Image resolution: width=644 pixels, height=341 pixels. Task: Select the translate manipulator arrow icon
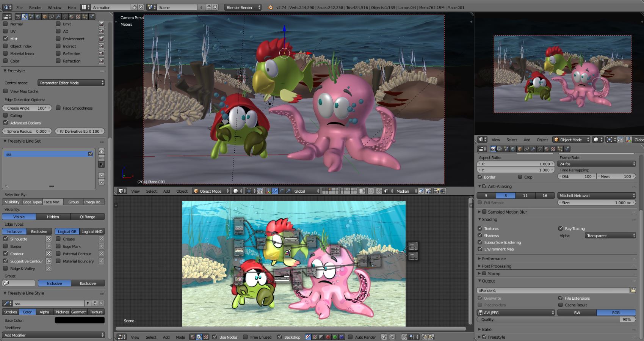tap(275, 191)
